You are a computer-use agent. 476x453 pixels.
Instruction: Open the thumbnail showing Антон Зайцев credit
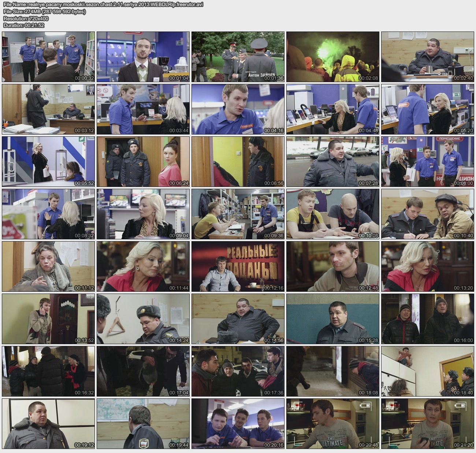coord(238,56)
